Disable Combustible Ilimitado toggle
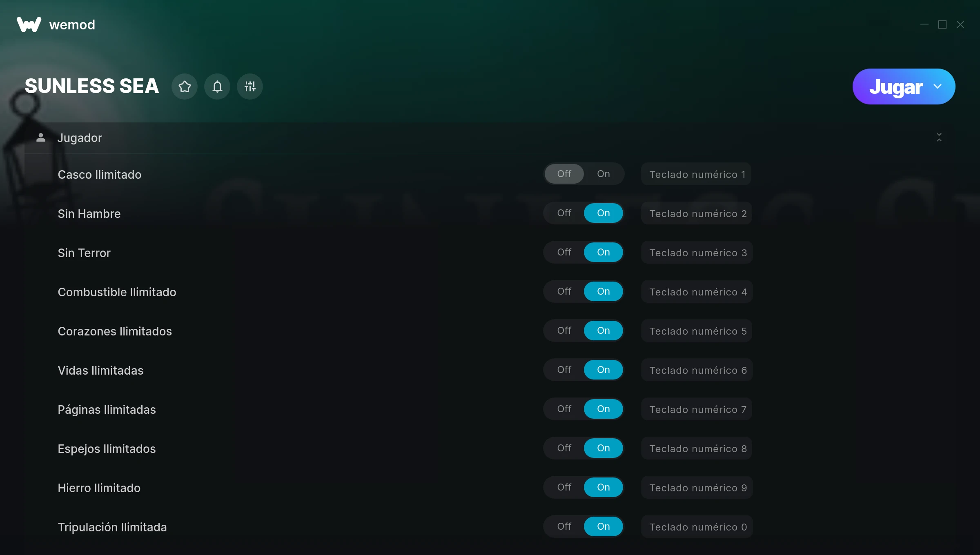The height and width of the screenshot is (555, 980). [x=564, y=291]
